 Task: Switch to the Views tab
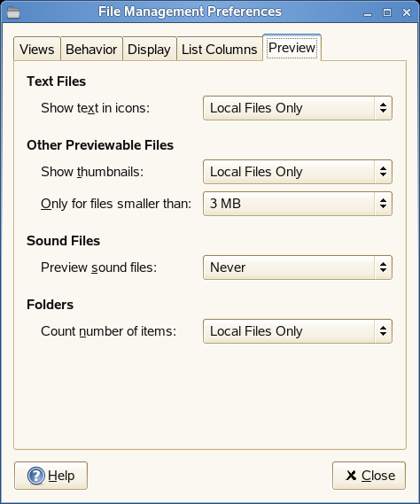coord(37,49)
